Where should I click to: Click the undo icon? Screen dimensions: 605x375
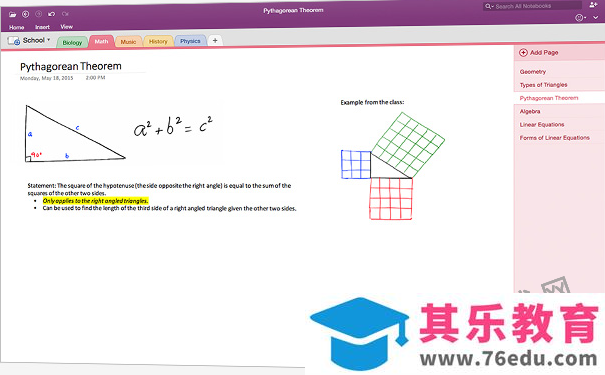tap(51, 14)
